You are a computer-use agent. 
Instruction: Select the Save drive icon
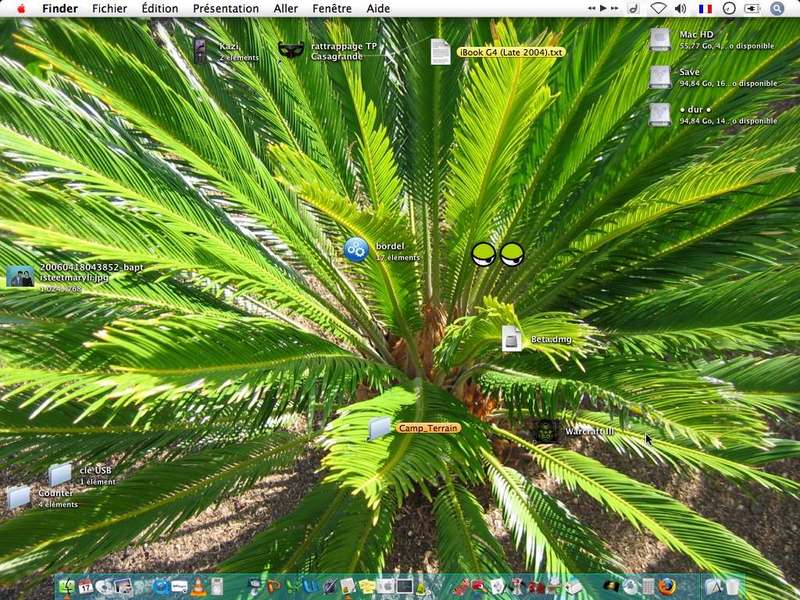pyautogui.click(x=660, y=77)
